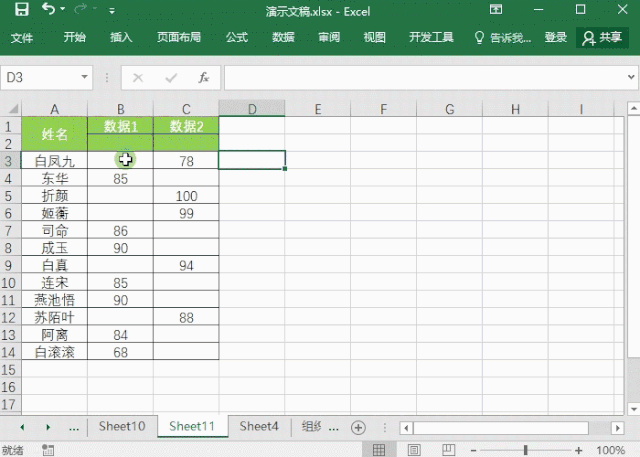Click the vertical scrollbar up arrow
The width and height of the screenshot is (640, 457).
coord(633,108)
